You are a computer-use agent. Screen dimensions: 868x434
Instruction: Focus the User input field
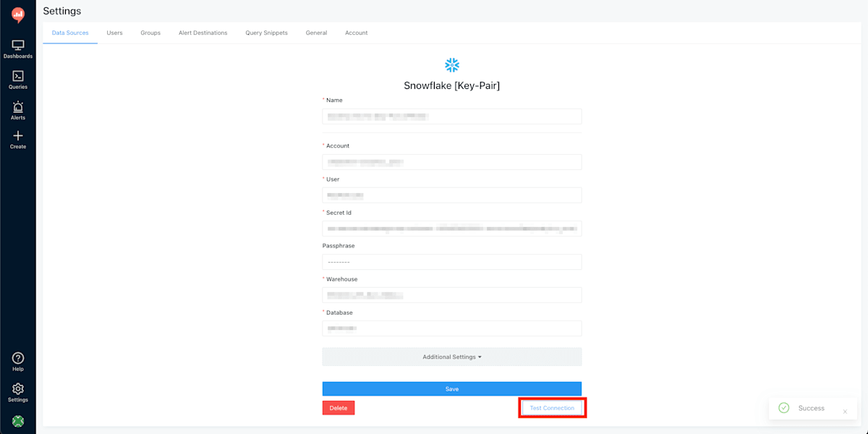[452, 195]
